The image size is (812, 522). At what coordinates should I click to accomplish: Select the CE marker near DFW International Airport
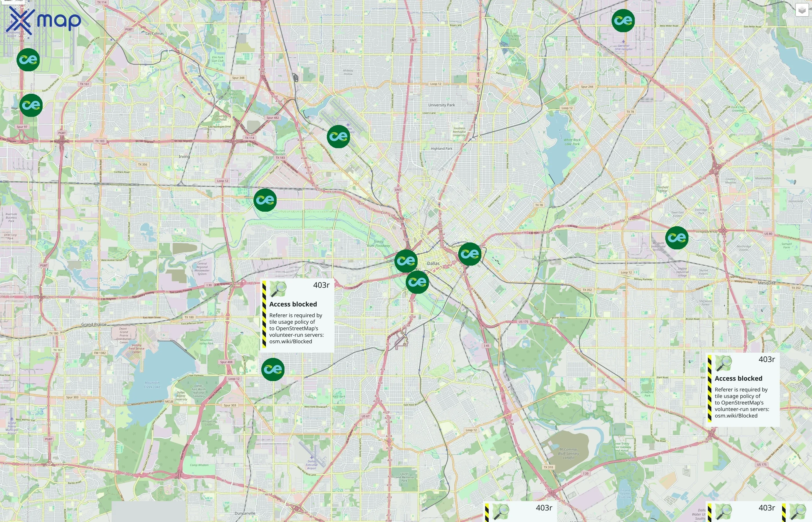(x=29, y=60)
